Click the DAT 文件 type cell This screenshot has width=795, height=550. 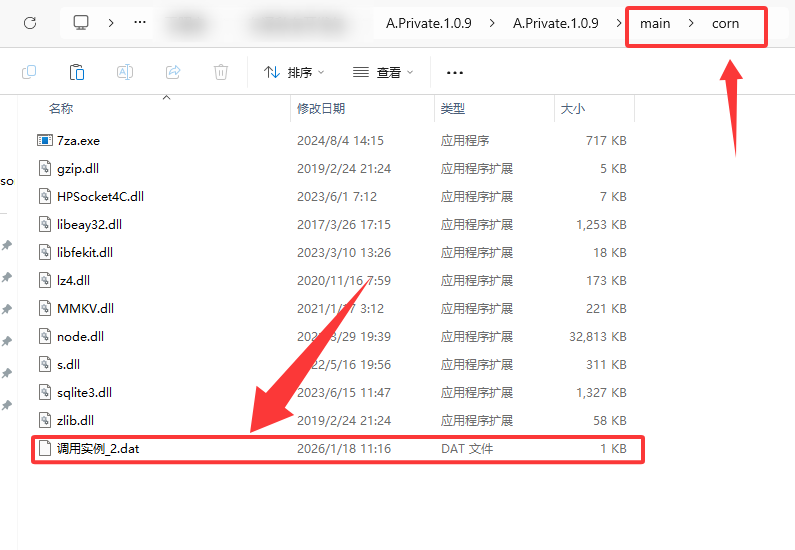click(x=467, y=449)
